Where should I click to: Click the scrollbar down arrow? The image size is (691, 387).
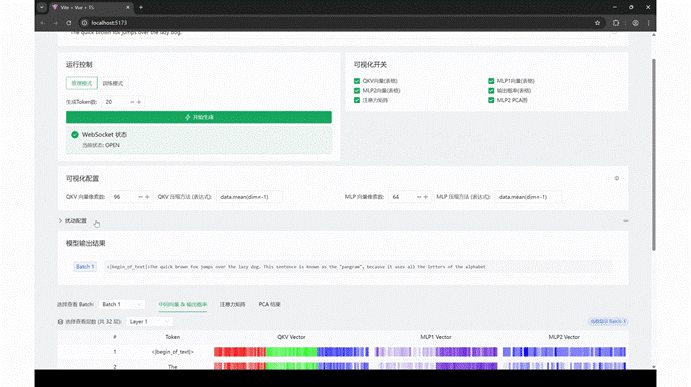(654, 367)
